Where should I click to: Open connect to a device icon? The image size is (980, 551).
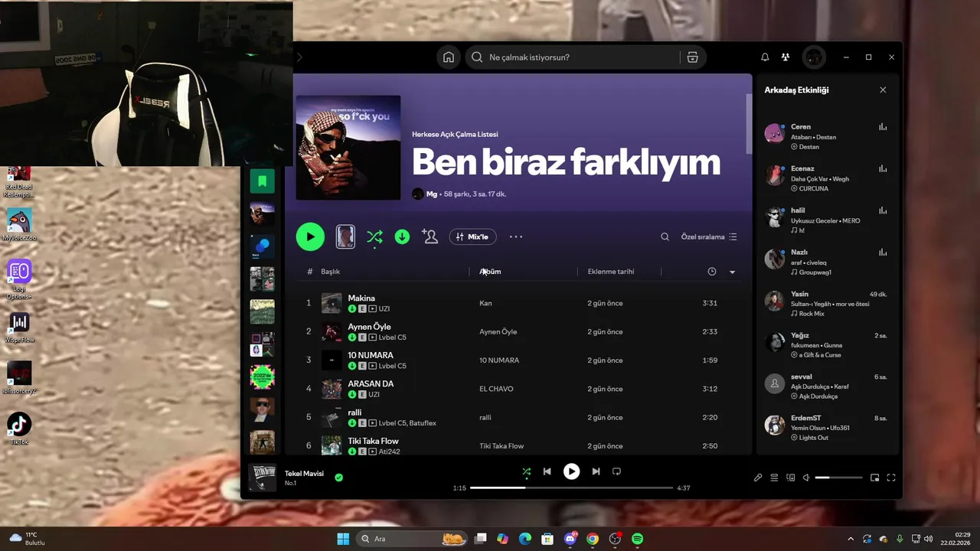[790, 478]
